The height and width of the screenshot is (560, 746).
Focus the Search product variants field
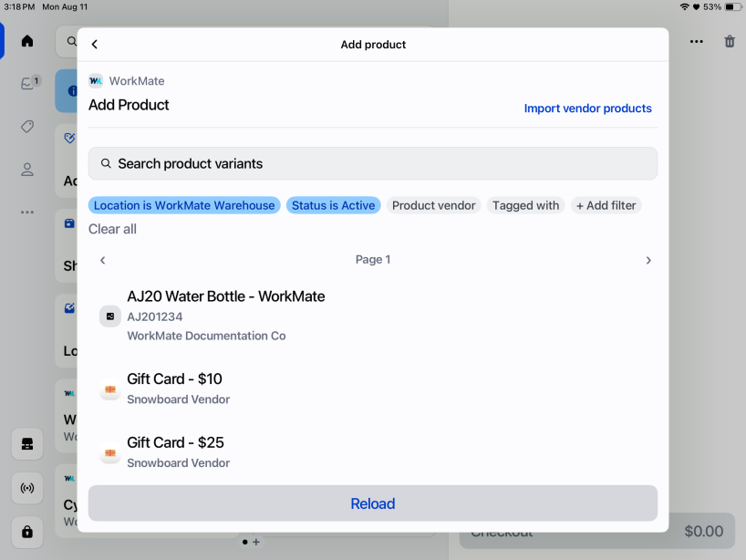373,163
